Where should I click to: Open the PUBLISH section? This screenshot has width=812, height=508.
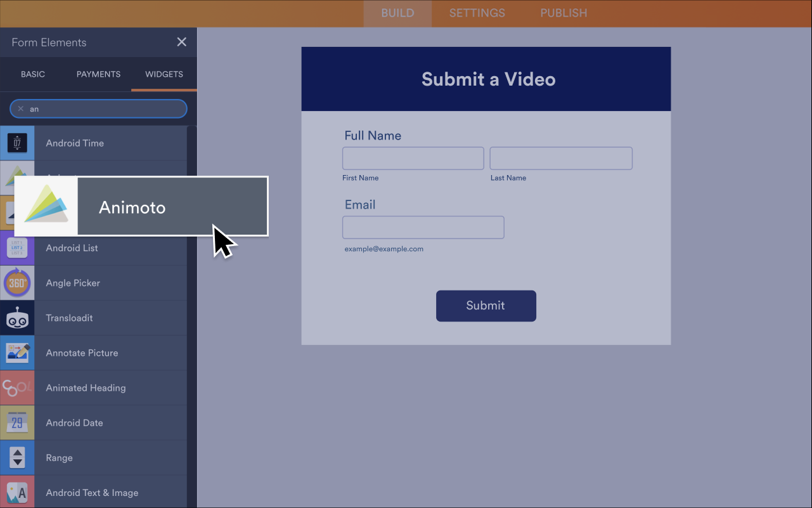pyautogui.click(x=563, y=13)
